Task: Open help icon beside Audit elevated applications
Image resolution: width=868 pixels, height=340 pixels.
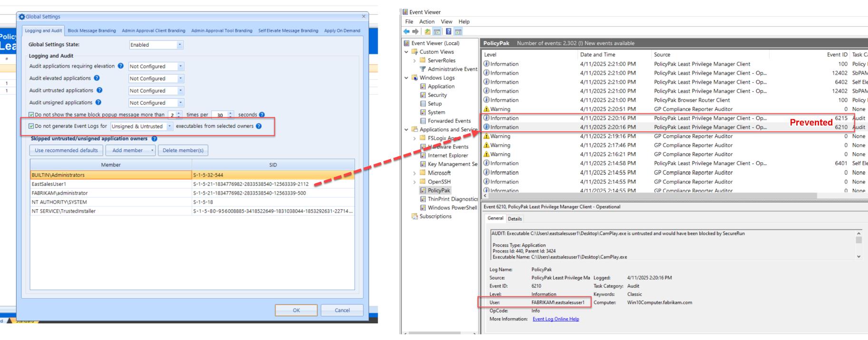Action: tap(97, 78)
